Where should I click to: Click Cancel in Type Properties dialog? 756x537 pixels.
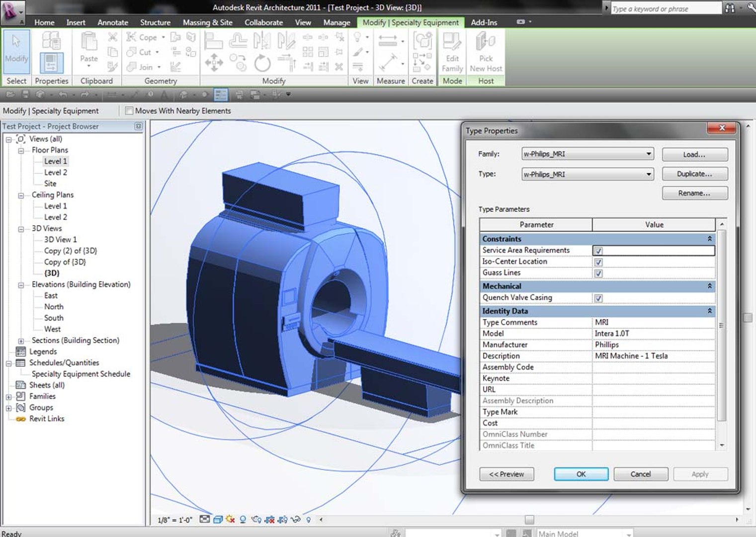point(641,474)
